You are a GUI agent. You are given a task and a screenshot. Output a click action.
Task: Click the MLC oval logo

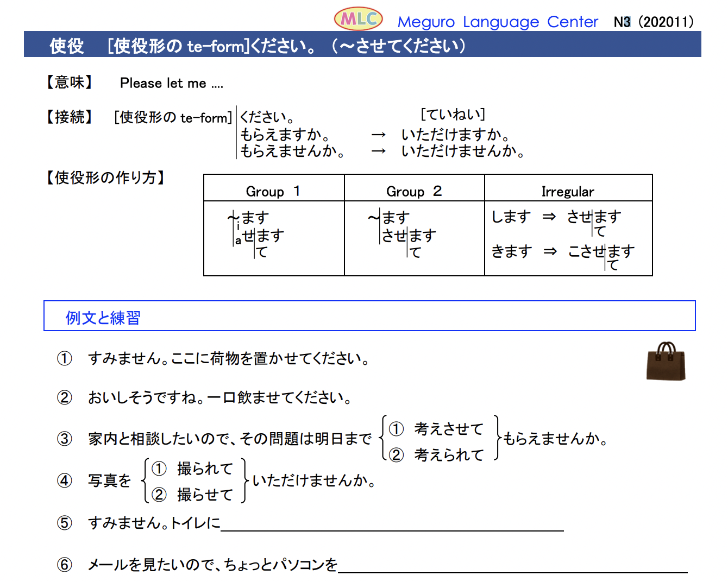(358, 19)
